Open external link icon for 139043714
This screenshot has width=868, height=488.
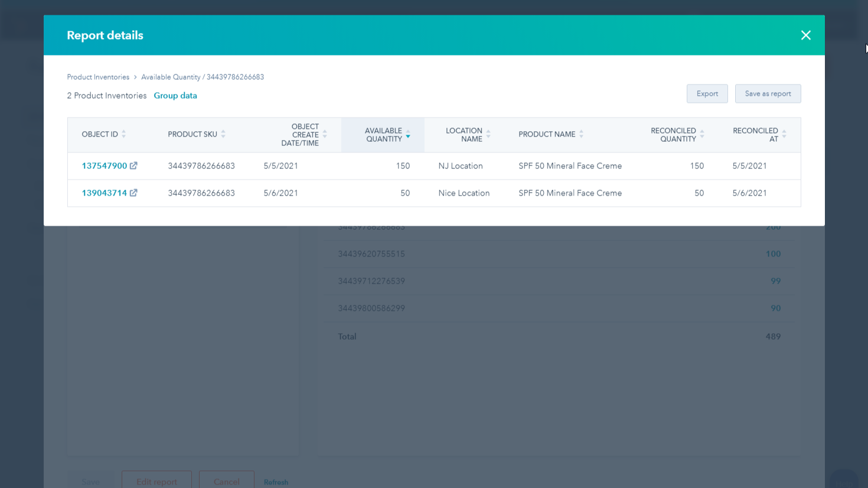tap(133, 193)
